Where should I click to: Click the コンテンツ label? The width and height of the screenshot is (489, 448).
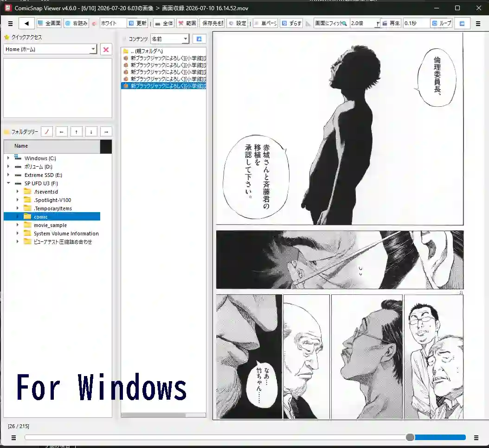138,39
